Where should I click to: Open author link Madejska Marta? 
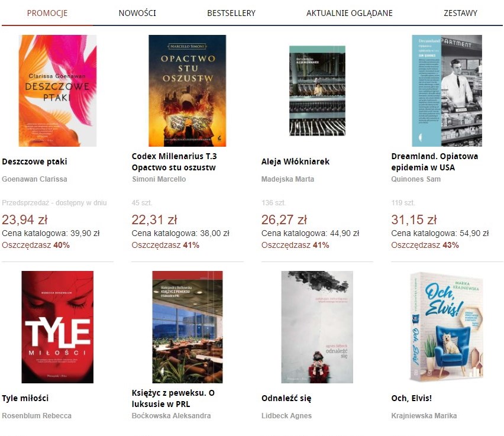tap(287, 179)
